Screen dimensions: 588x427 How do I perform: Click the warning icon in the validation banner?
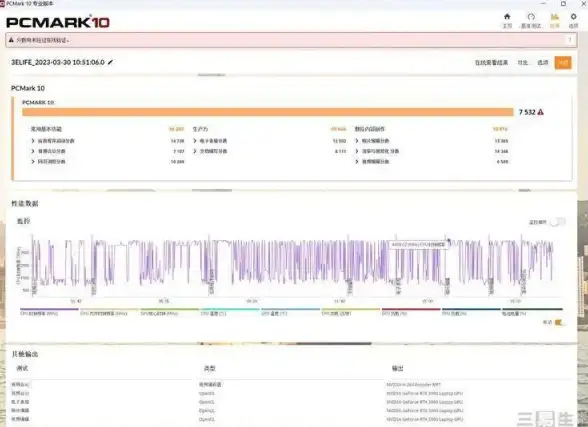pyautogui.click(x=11, y=40)
